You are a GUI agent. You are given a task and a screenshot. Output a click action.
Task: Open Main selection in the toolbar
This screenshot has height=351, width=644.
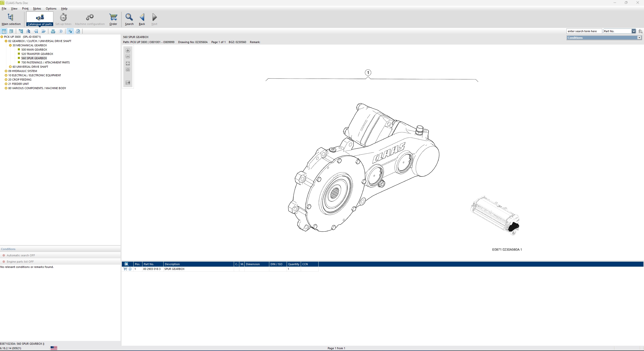11,19
